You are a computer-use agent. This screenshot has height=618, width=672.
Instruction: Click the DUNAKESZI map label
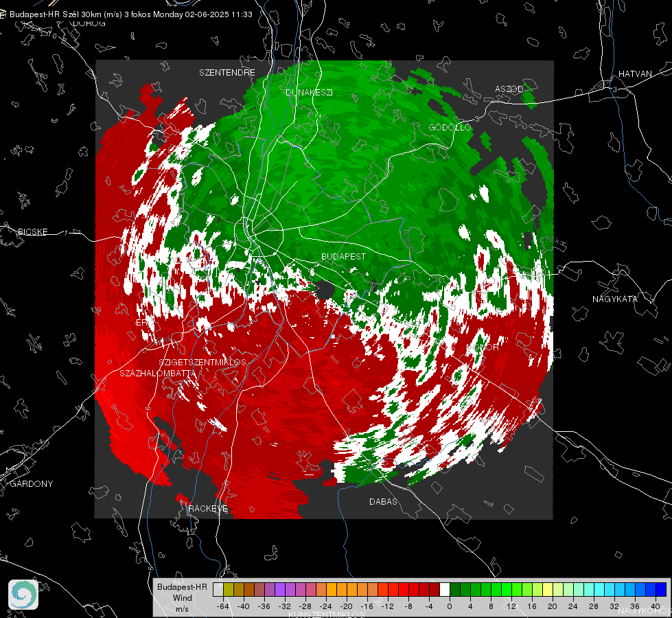pyautogui.click(x=309, y=92)
